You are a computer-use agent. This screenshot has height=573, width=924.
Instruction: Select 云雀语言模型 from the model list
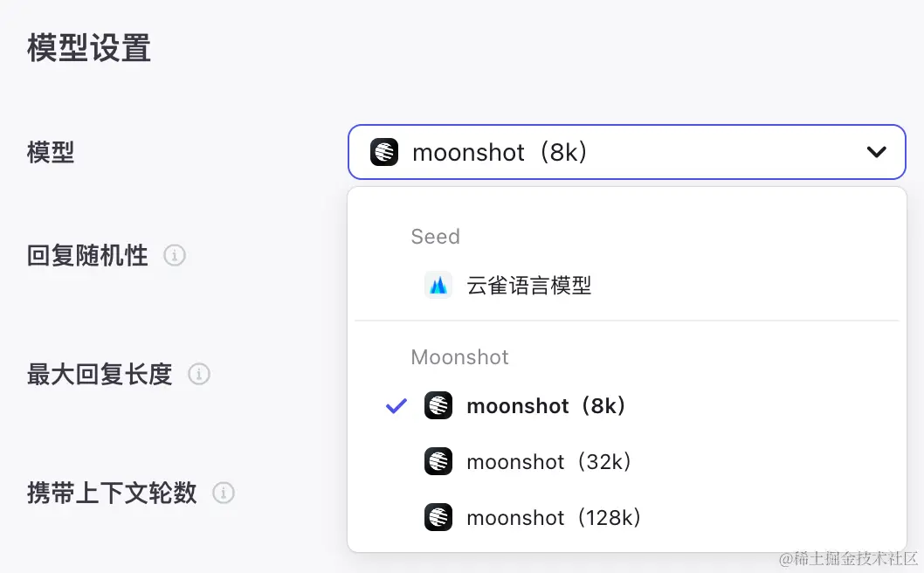tap(529, 285)
